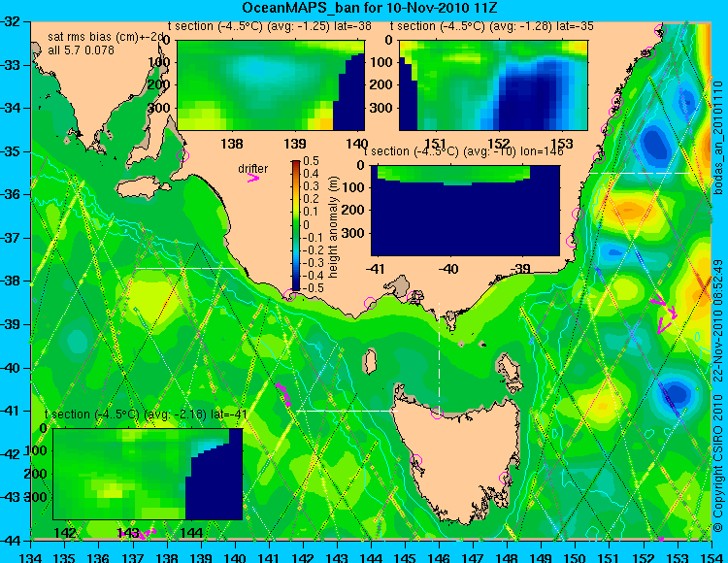The height and width of the screenshot is (563, 728).
Task: Open the lat=-35 temperature section inset
Action: [493, 85]
